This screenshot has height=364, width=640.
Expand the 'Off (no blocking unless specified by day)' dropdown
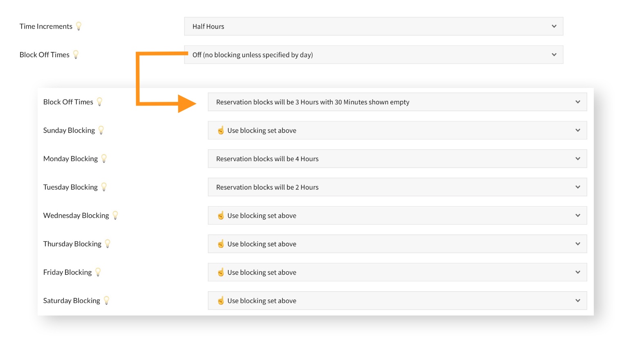pyautogui.click(x=373, y=55)
